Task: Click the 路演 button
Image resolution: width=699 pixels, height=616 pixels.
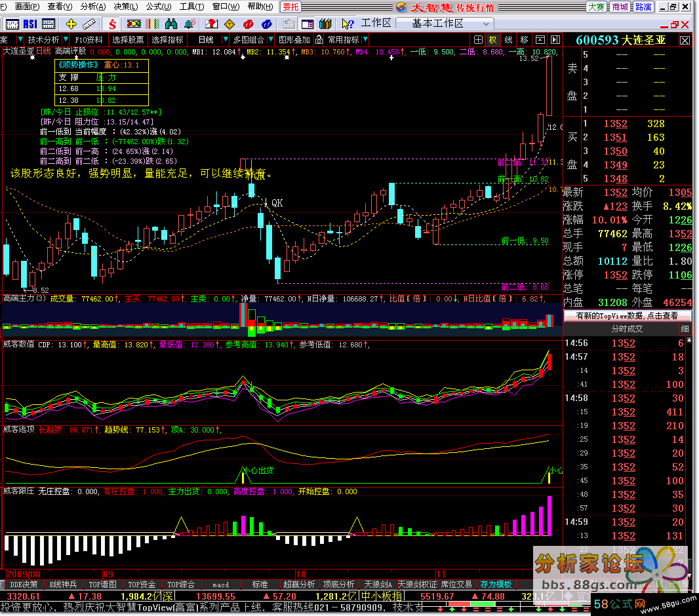Action: 643,7
